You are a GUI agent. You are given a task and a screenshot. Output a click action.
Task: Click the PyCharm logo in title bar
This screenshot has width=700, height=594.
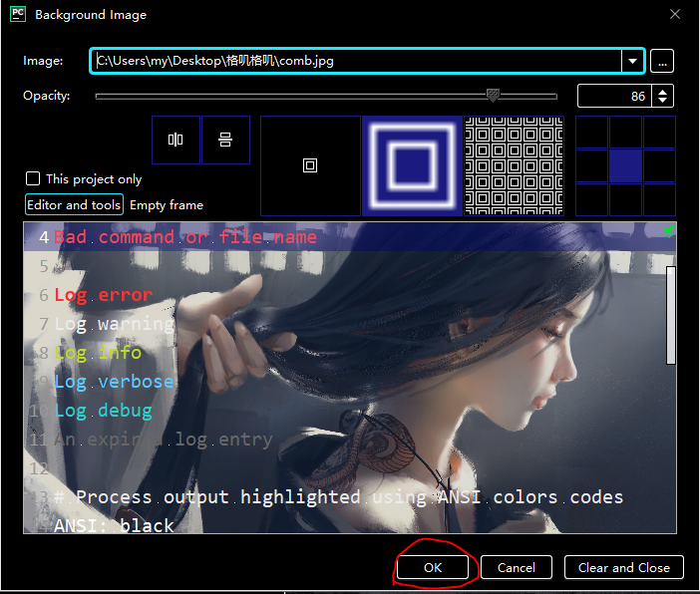click(18, 14)
